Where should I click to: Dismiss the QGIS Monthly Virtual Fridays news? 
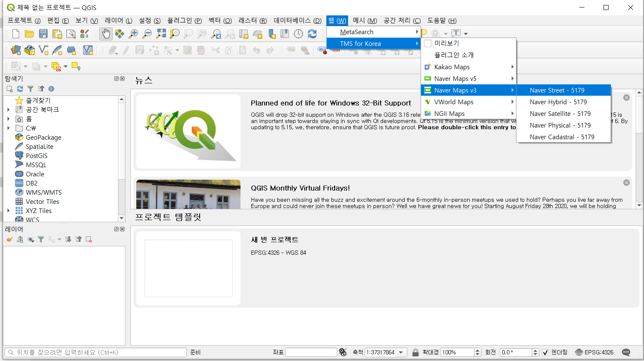coord(626,183)
